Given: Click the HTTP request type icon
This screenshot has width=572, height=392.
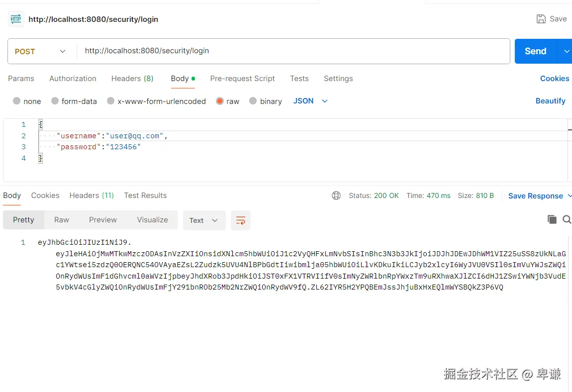Looking at the screenshot, I should coord(16,19).
